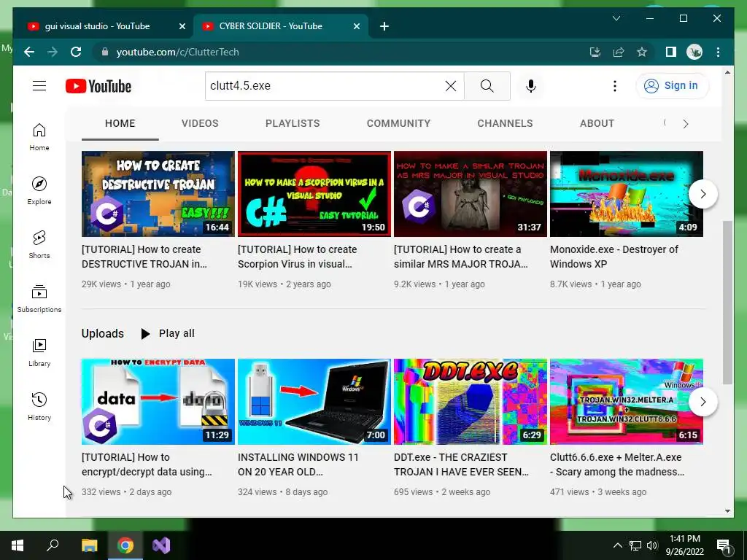Open Library in the sidebar
Image resolution: width=747 pixels, height=560 pixels.
point(39,352)
